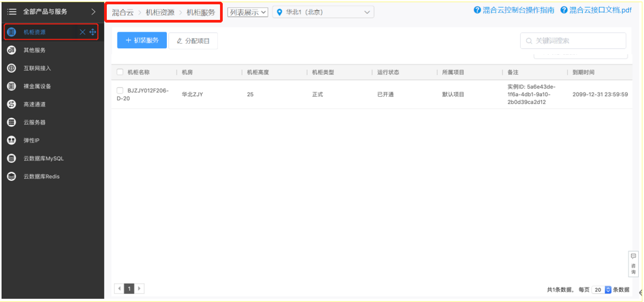Open 云数据库MySQL in the sidebar
Image resolution: width=644 pixels, height=302 pixels.
click(x=43, y=159)
